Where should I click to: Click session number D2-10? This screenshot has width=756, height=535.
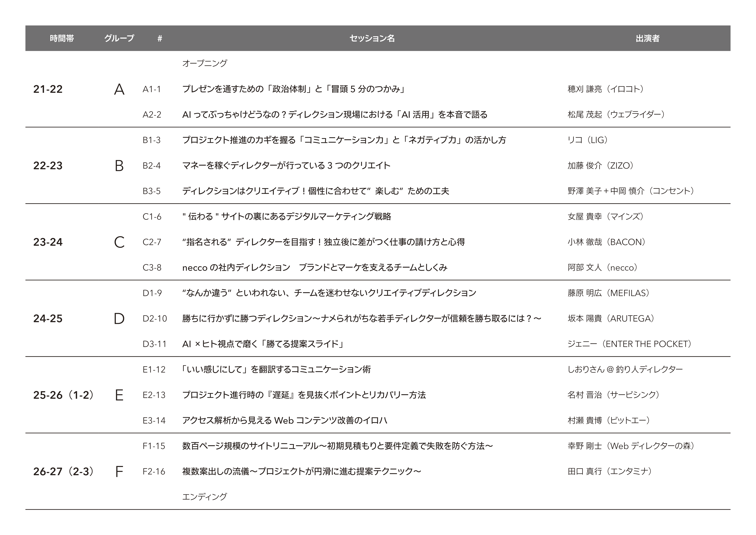[x=155, y=318]
